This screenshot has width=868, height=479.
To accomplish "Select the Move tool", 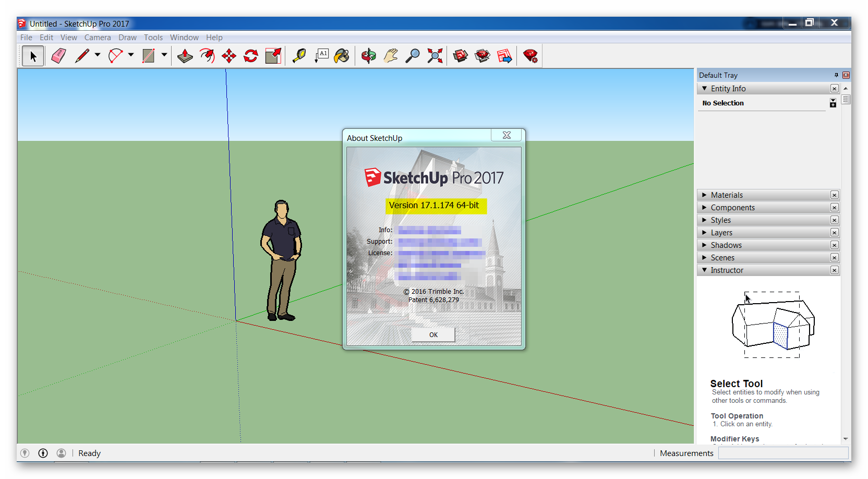I will pos(229,56).
